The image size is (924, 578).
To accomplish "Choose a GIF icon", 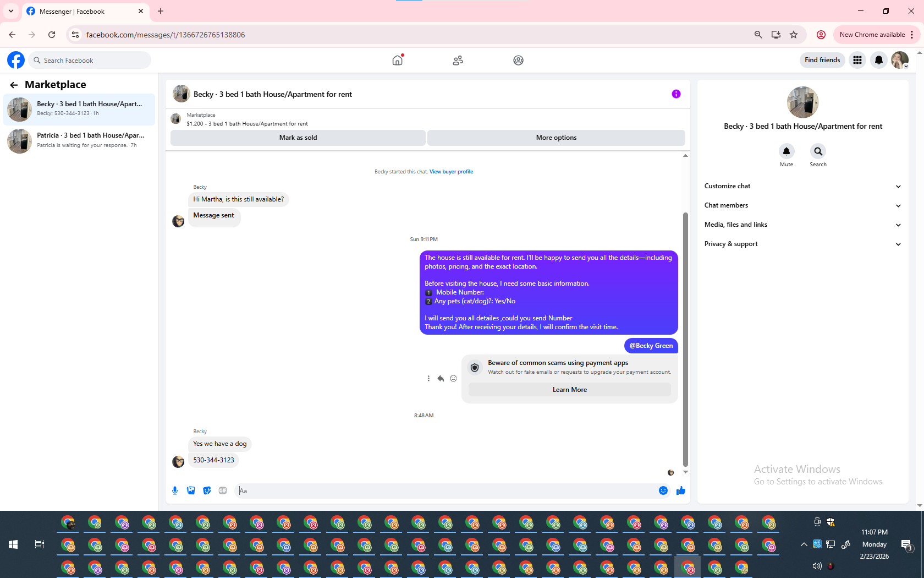I will [223, 490].
